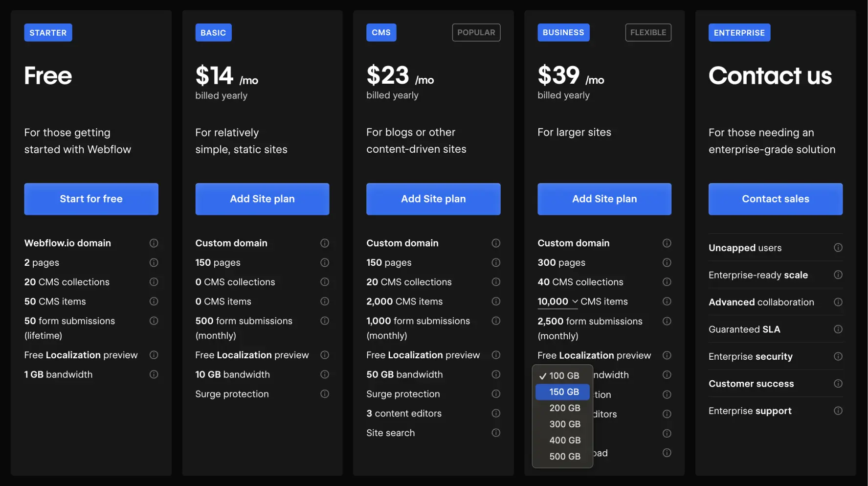Click info icon for Guaranteed SLA
The image size is (868, 486).
838,329
